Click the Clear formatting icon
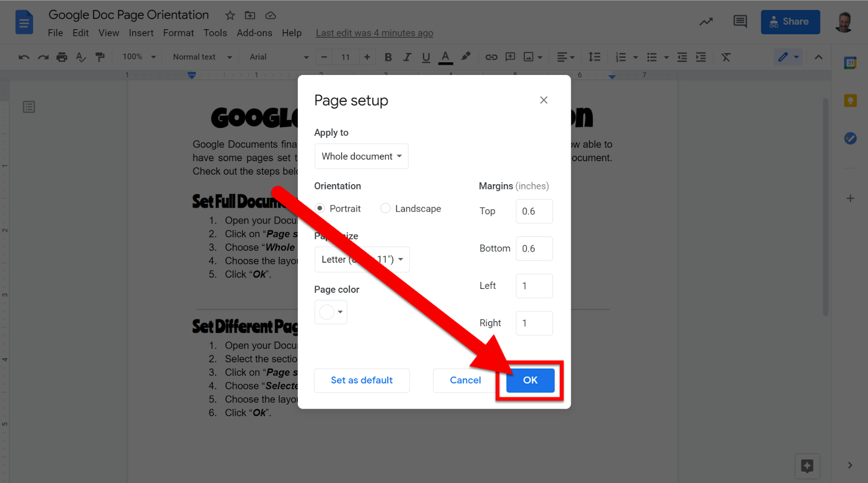Viewport: 868px width, 483px height. pos(726,57)
